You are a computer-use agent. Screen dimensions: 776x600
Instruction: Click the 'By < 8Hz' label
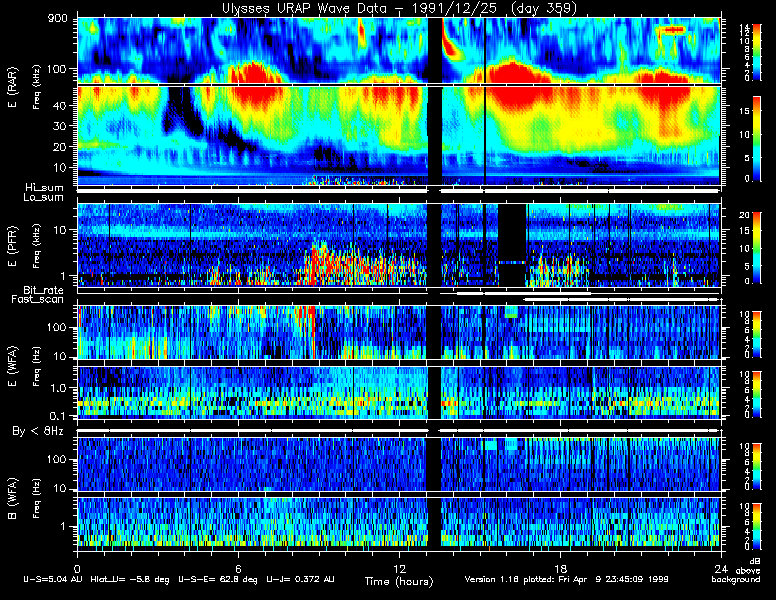pyautogui.click(x=38, y=431)
